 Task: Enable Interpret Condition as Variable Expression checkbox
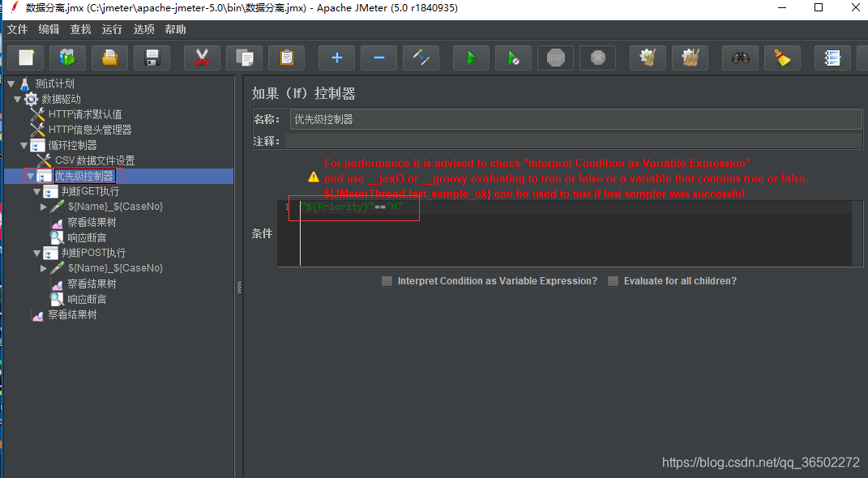[x=387, y=281]
